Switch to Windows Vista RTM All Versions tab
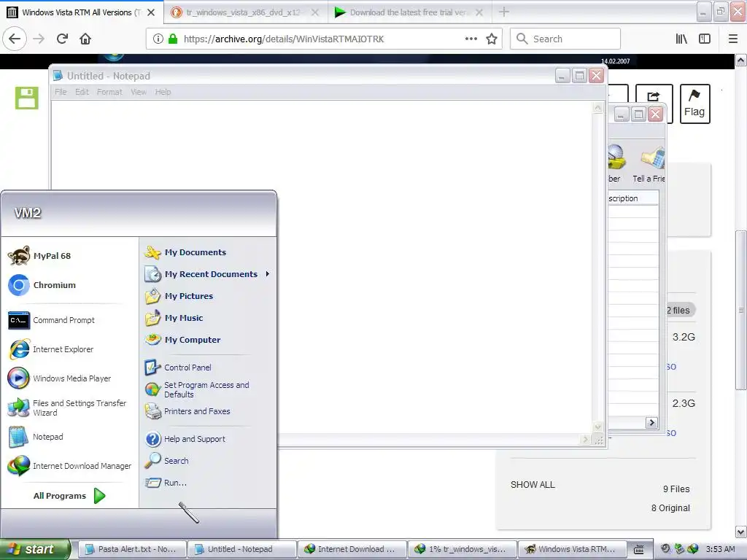 tap(82, 12)
